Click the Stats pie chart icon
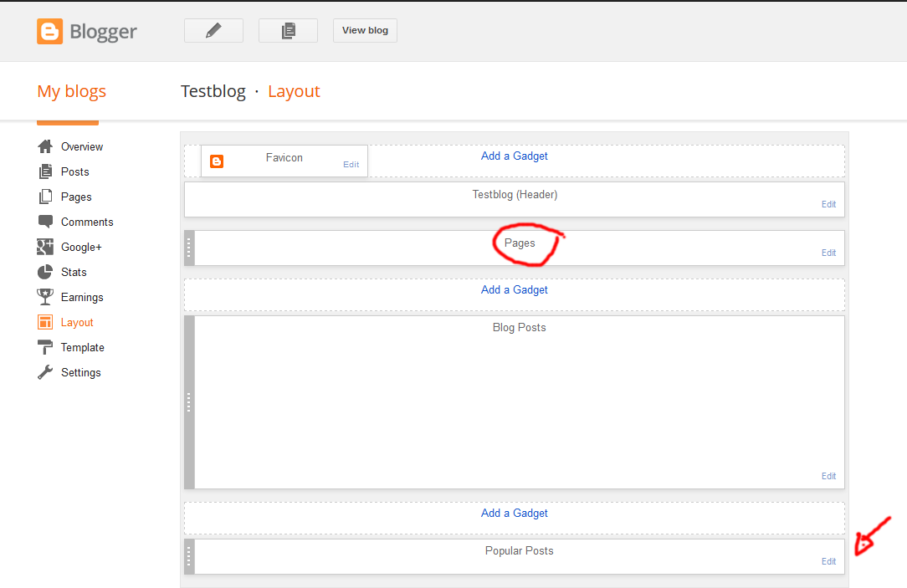The height and width of the screenshot is (588, 907). pyautogui.click(x=45, y=273)
